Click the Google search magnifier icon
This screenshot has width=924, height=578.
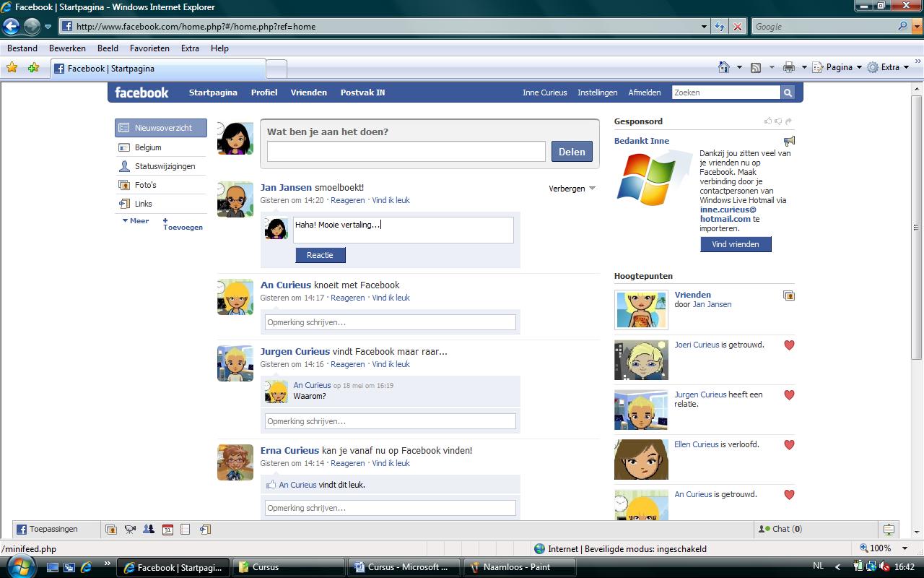tap(903, 26)
